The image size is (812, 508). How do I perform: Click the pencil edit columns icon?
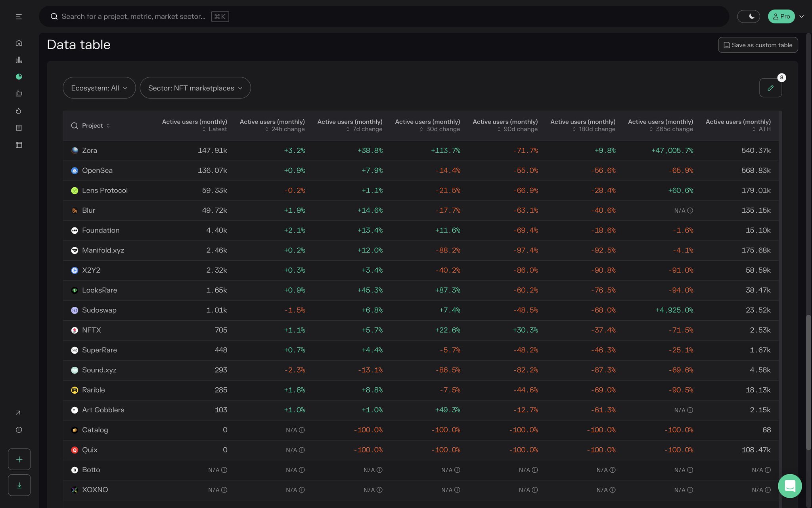[770, 88]
